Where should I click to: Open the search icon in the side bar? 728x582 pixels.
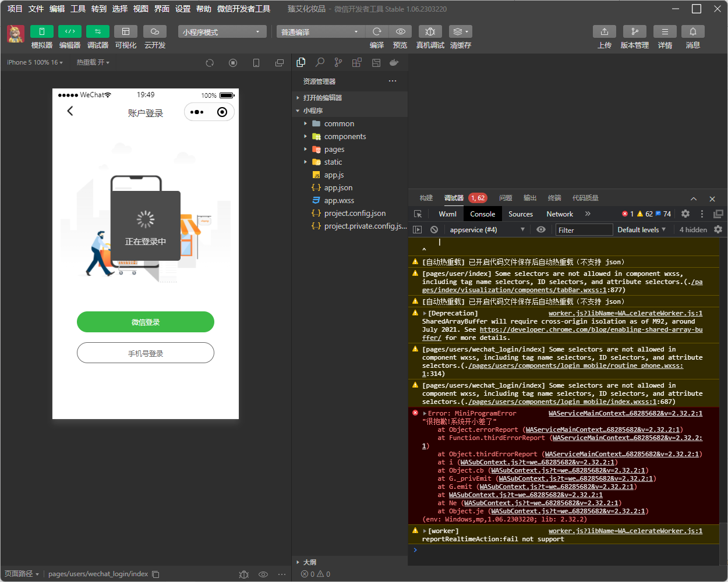coord(320,62)
